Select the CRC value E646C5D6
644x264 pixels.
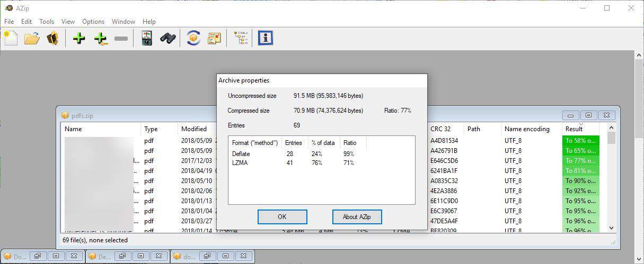(444, 161)
